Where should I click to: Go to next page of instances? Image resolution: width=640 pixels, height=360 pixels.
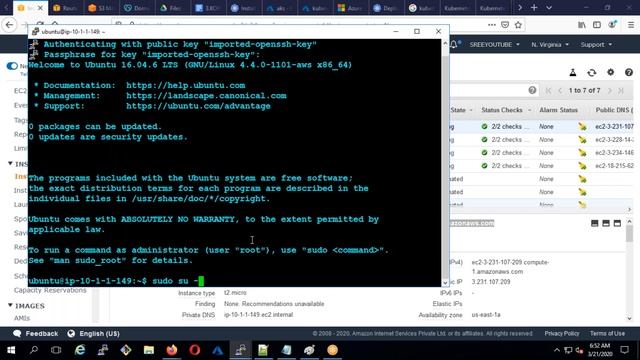coord(609,91)
